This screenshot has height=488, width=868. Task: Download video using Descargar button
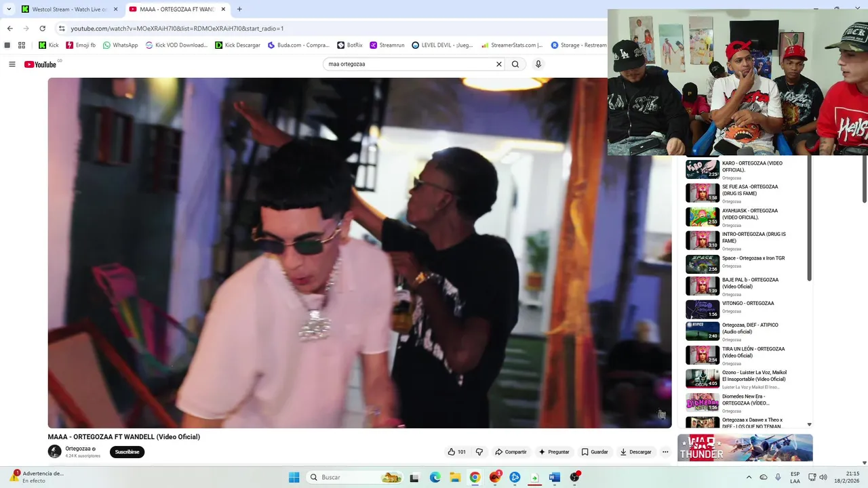[635, 452]
